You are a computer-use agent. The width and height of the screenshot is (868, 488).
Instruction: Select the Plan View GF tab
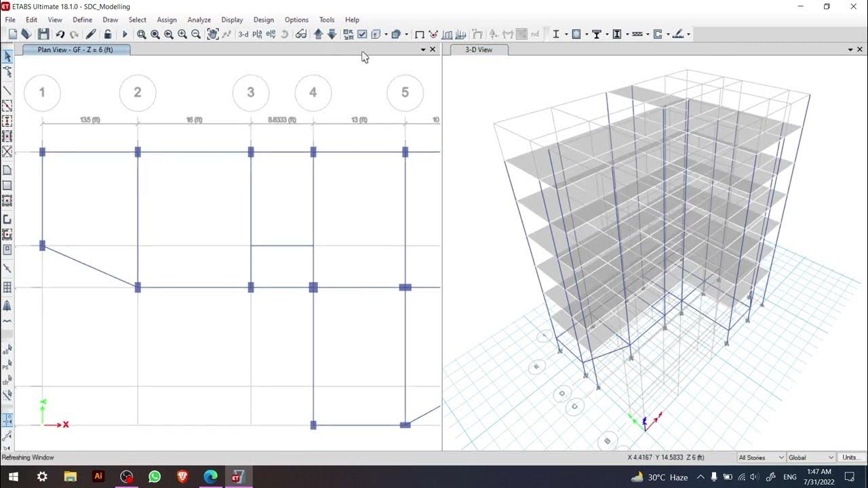75,49
